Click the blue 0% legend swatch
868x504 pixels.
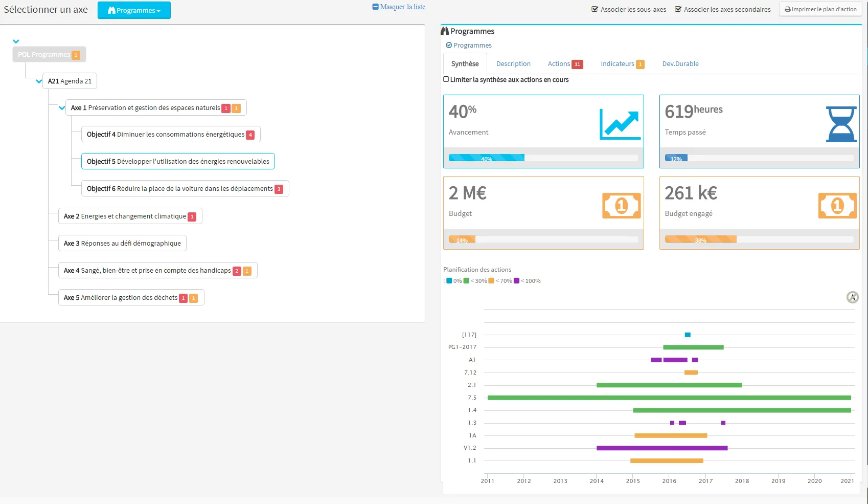[x=449, y=281]
